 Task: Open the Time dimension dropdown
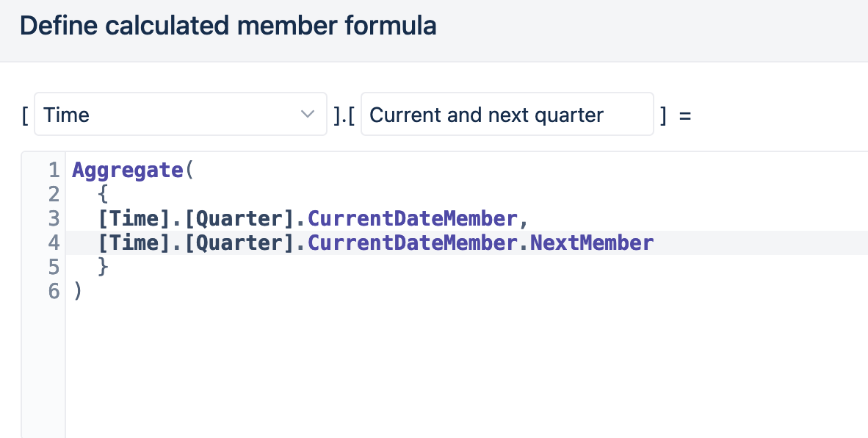tap(181, 114)
